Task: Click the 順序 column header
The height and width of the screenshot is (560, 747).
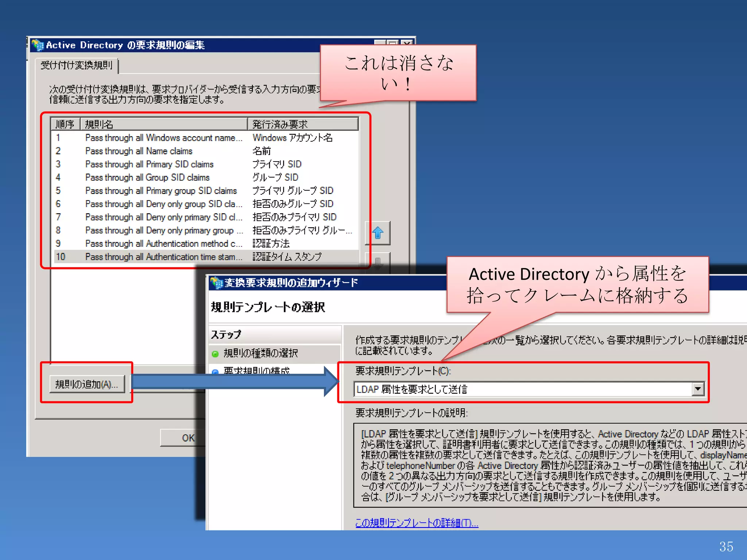Action: click(65, 124)
